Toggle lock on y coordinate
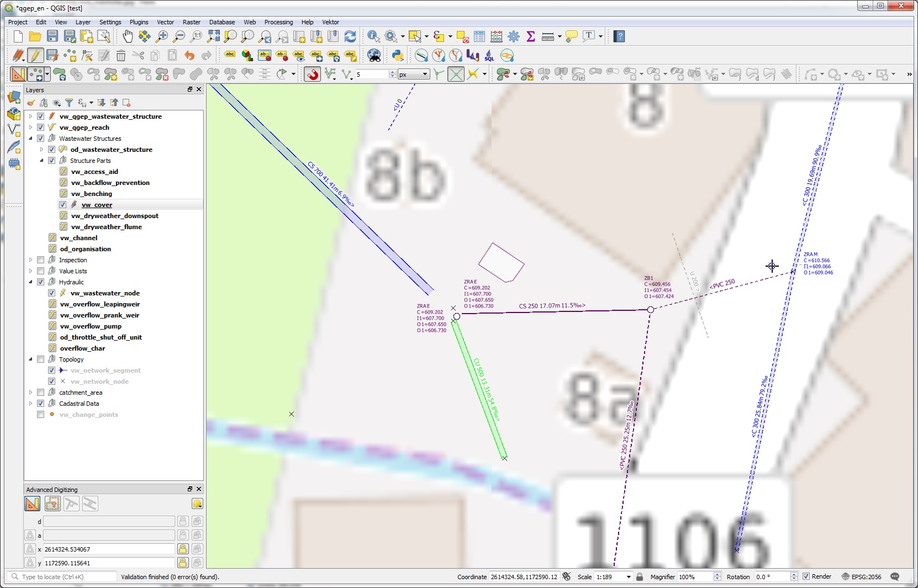The image size is (918, 588). click(183, 563)
